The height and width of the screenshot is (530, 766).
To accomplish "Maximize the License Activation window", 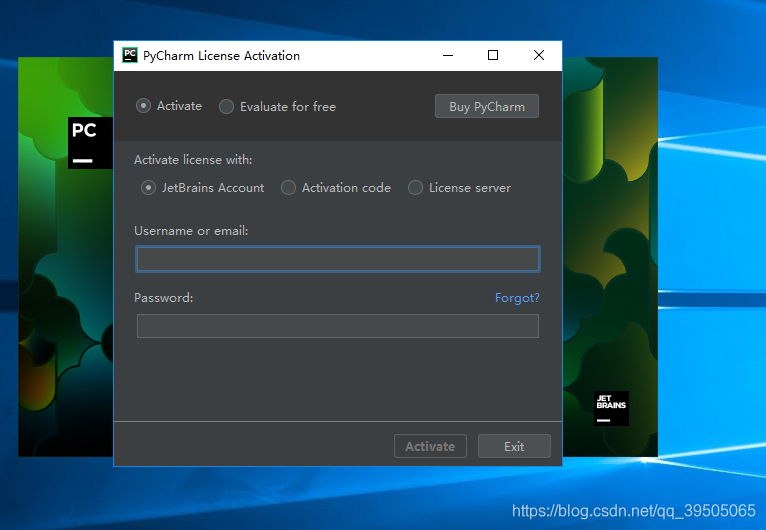I will tap(493, 55).
